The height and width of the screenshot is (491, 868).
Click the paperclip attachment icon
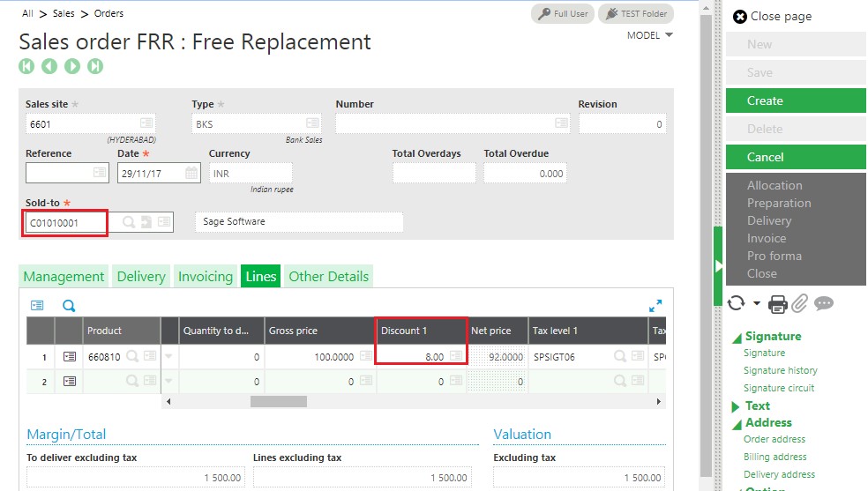point(799,304)
